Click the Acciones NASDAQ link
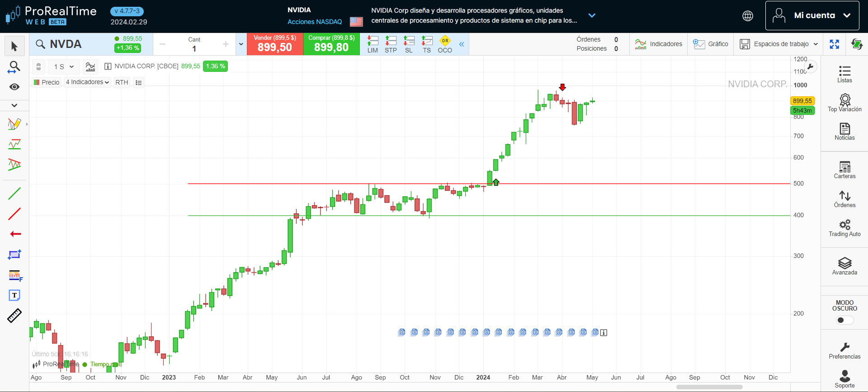Screen dimensions: 868x392 [x=315, y=22]
